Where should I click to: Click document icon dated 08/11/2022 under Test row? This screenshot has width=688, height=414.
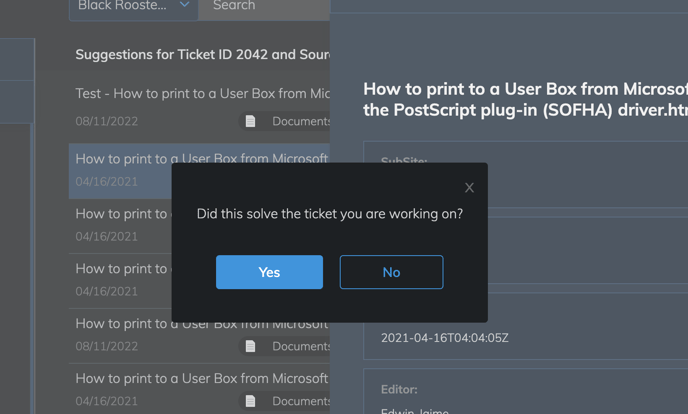250,121
